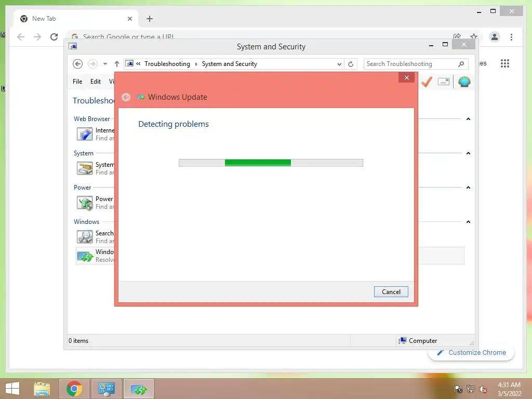Collapse the Windows category
532x399 pixels.
[x=468, y=221]
